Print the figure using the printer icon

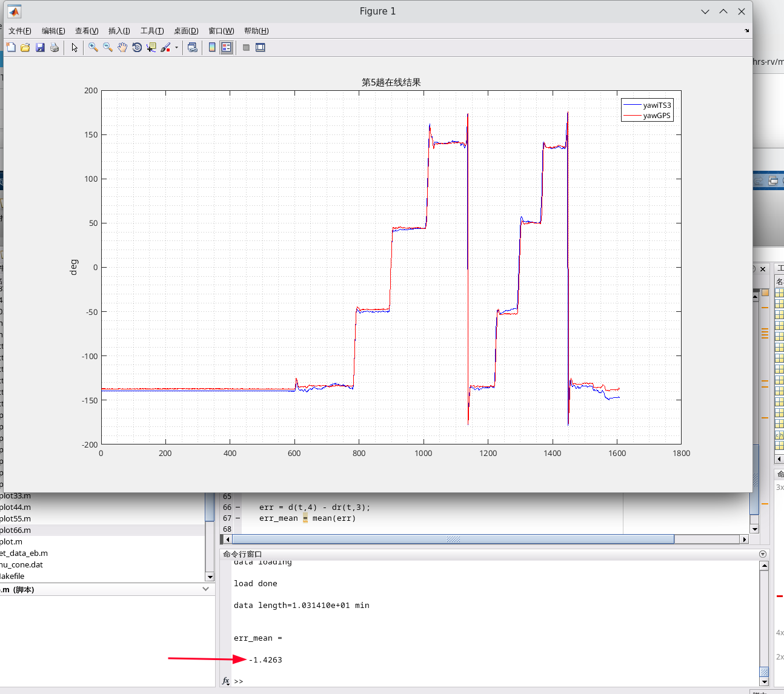click(x=55, y=47)
